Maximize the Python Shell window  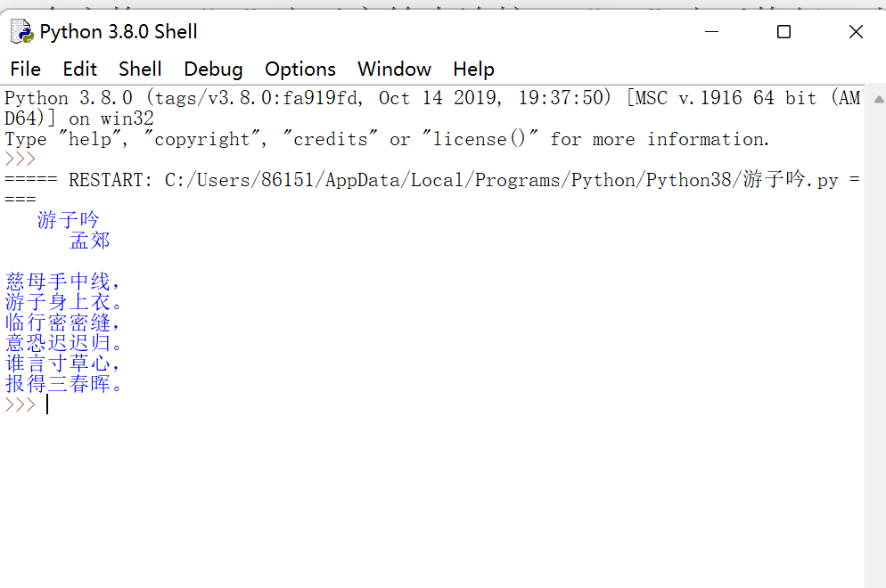783,32
